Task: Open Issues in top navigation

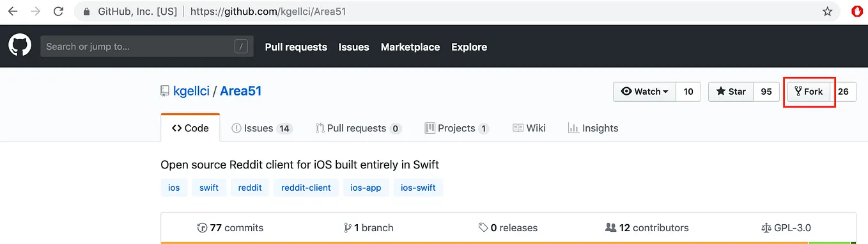Action: pos(353,47)
